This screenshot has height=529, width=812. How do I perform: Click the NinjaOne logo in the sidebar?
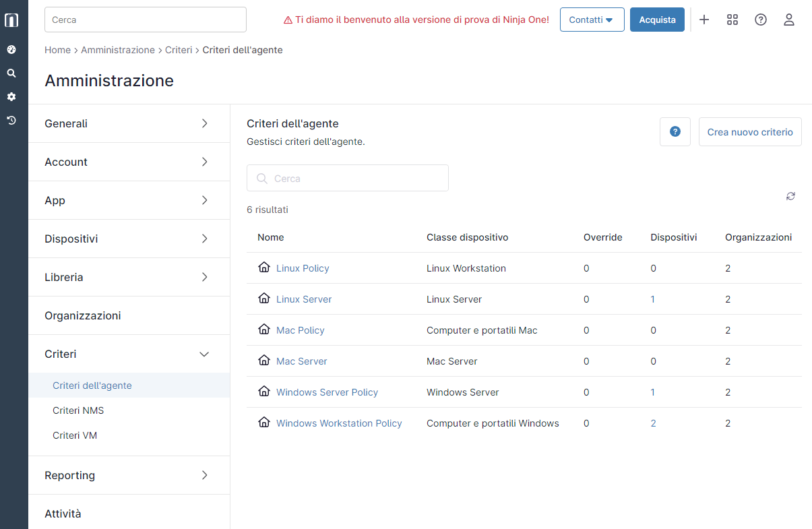coord(11,20)
